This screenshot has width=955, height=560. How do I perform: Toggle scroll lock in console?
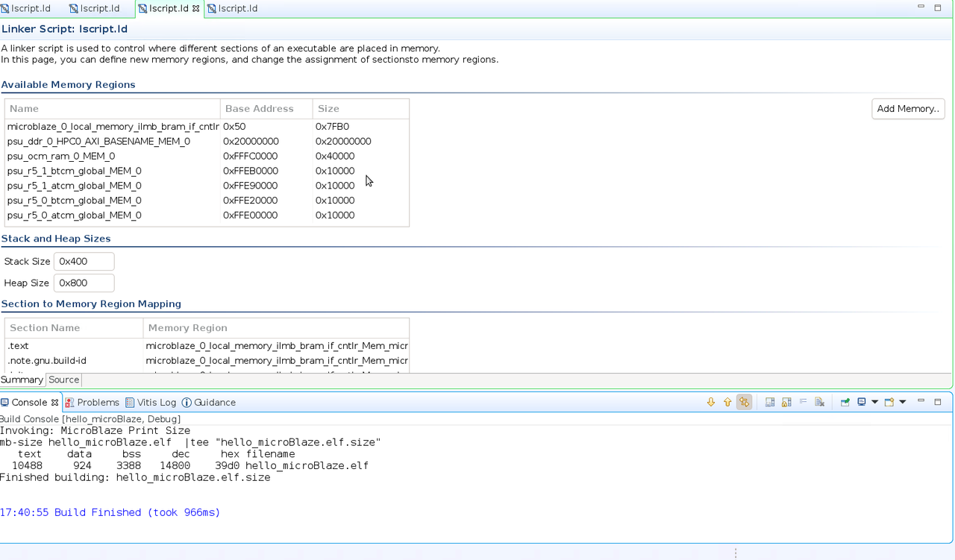pos(786,402)
